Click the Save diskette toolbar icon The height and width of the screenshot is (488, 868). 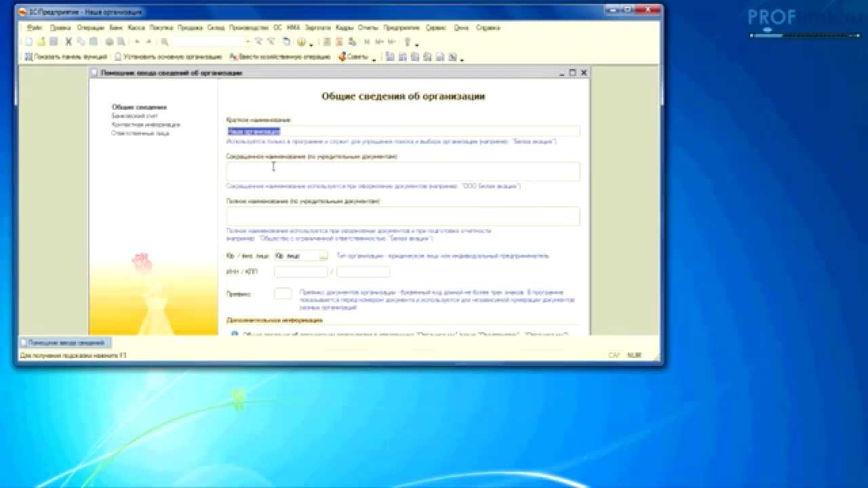[x=54, y=41]
